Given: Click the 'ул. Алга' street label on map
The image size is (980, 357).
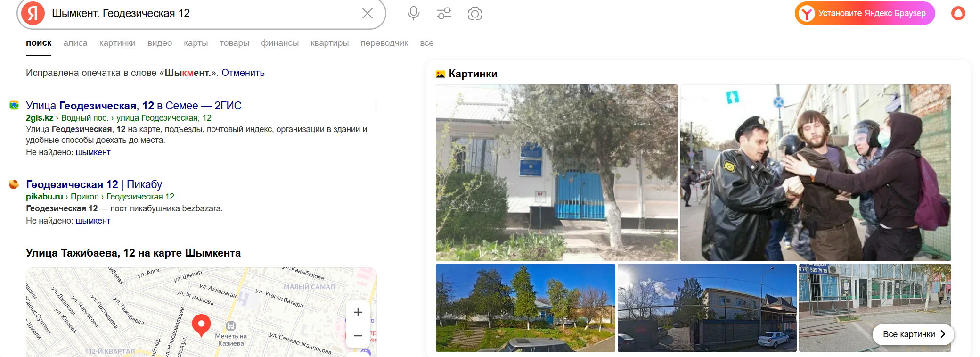Looking at the screenshot, I should point(148,273).
